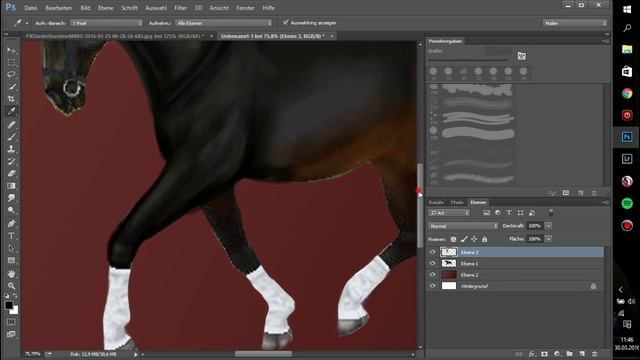Select the Rectangular Marquee tool

[11, 62]
